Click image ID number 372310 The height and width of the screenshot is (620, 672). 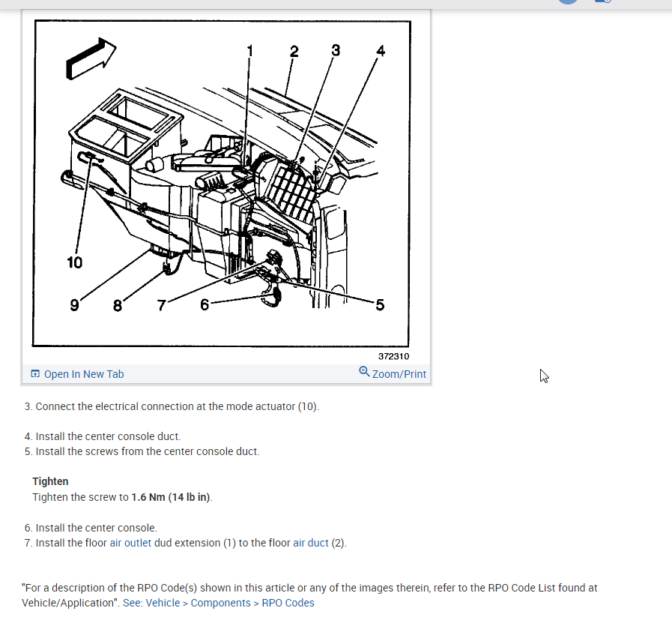point(393,356)
